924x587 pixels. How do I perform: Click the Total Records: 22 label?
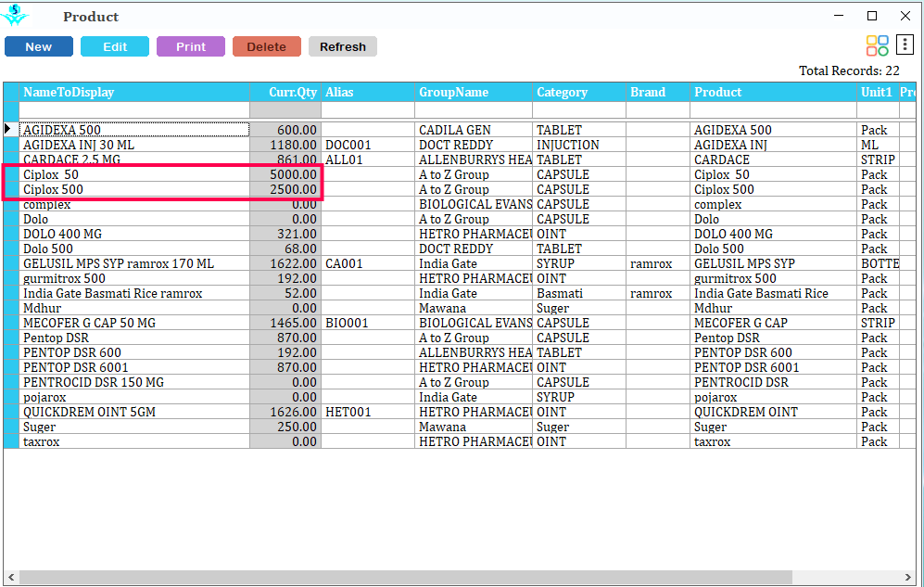[849, 70]
